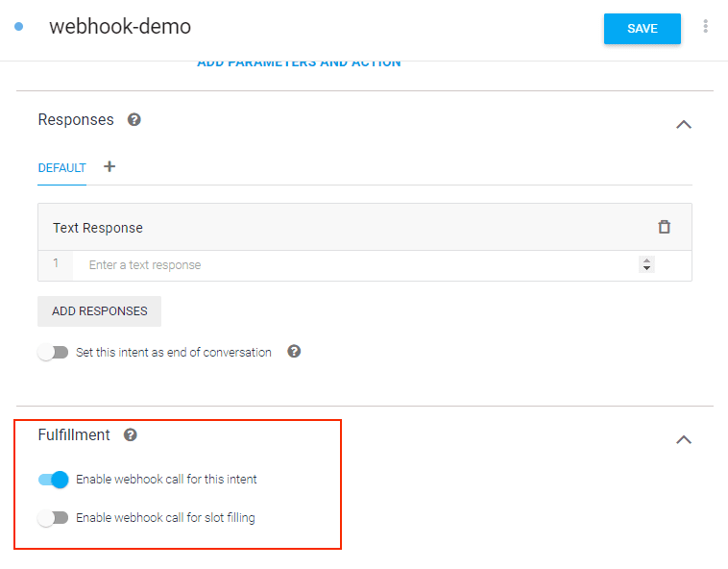728x569 pixels.
Task: Click the SAVE button
Action: (643, 29)
